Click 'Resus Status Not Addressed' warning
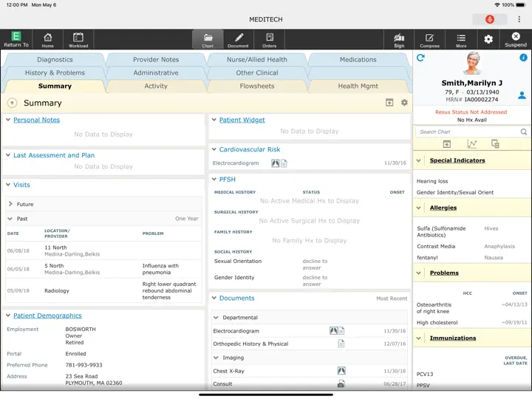This screenshot has height=399, width=532. click(471, 112)
